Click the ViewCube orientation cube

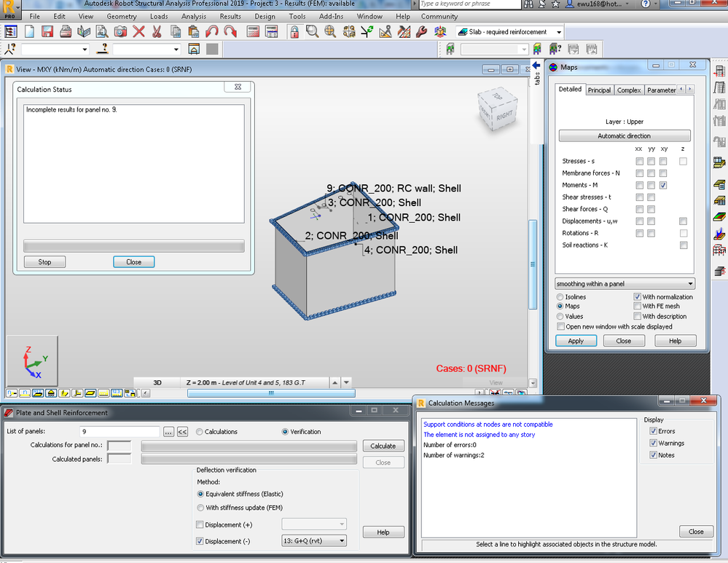497,109
